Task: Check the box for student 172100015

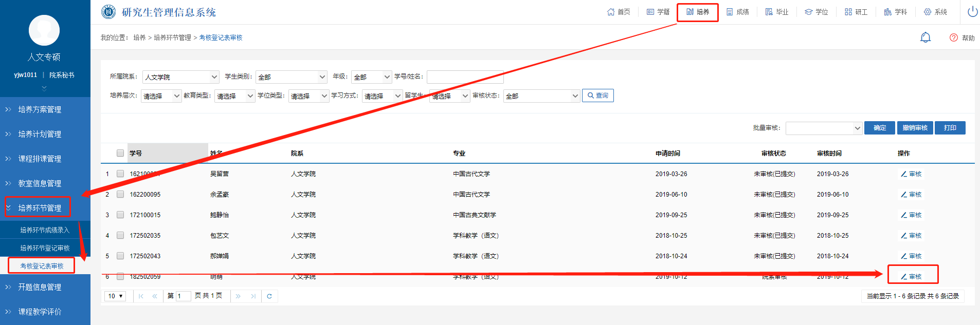Action: pyautogui.click(x=120, y=215)
